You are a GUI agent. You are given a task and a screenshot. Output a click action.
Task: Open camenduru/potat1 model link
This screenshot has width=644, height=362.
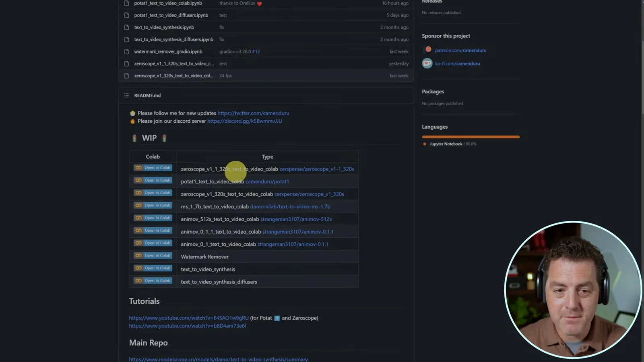267,181
